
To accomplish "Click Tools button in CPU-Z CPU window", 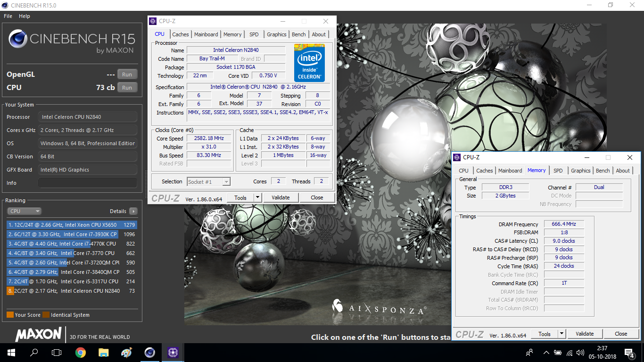I will [x=240, y=198].
